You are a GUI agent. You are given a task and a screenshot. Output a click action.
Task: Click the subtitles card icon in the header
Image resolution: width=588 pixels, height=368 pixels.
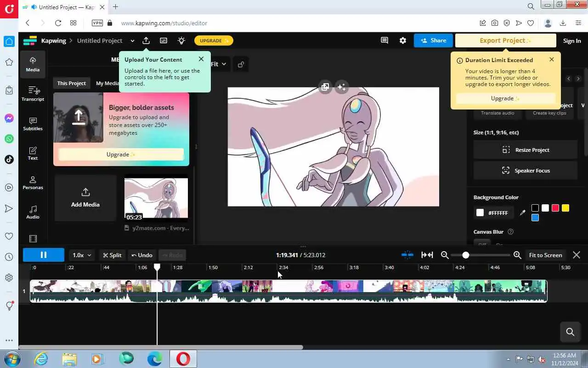[164, 40]
